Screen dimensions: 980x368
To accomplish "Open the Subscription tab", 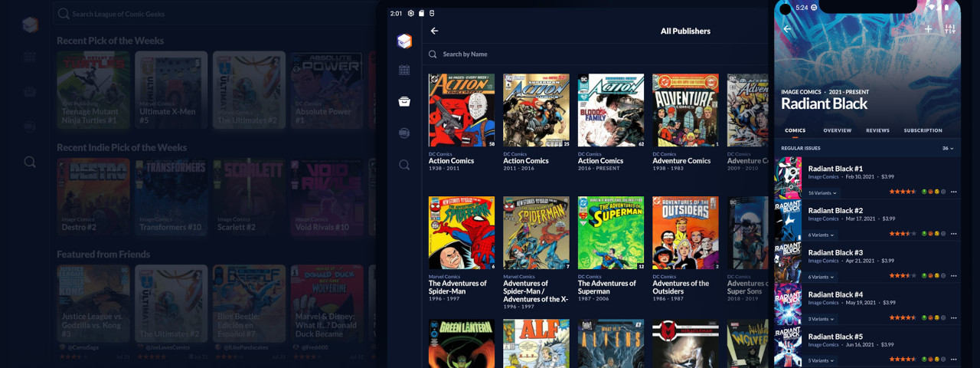I will [923, 130].
